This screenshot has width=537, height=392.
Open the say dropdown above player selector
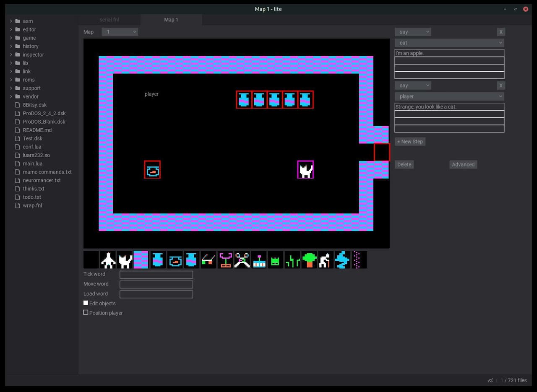click(413, 86)
